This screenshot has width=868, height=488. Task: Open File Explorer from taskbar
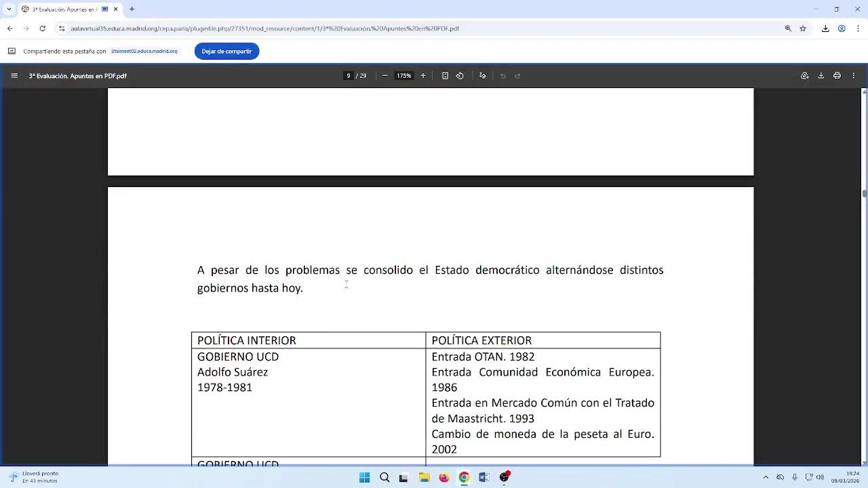pyautogui.click(x=424, y=477)
